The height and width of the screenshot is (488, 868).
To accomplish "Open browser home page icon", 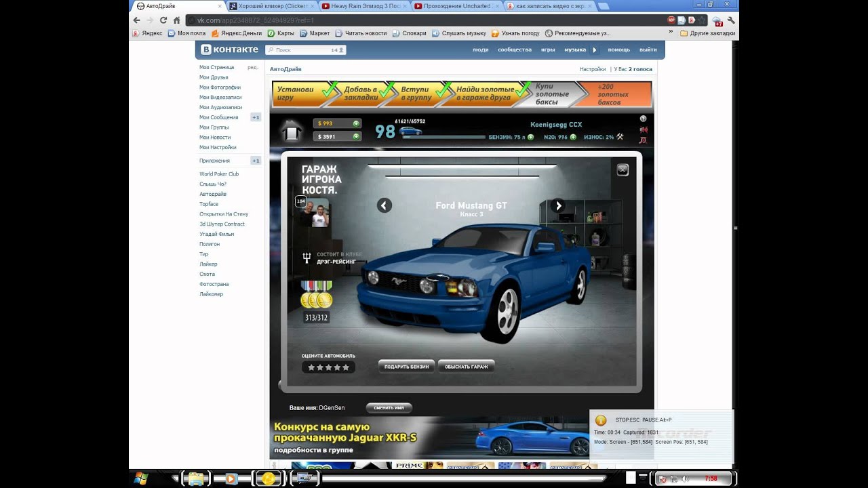I will point(176,20).
